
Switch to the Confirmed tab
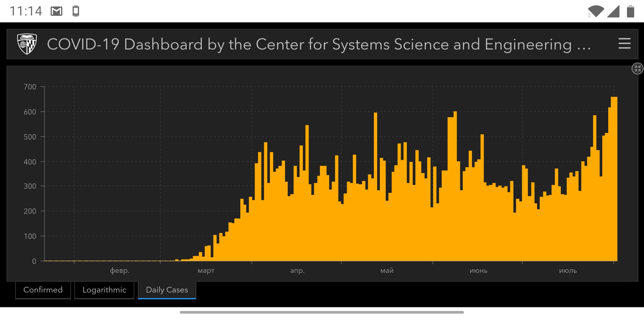pos(43,290)
